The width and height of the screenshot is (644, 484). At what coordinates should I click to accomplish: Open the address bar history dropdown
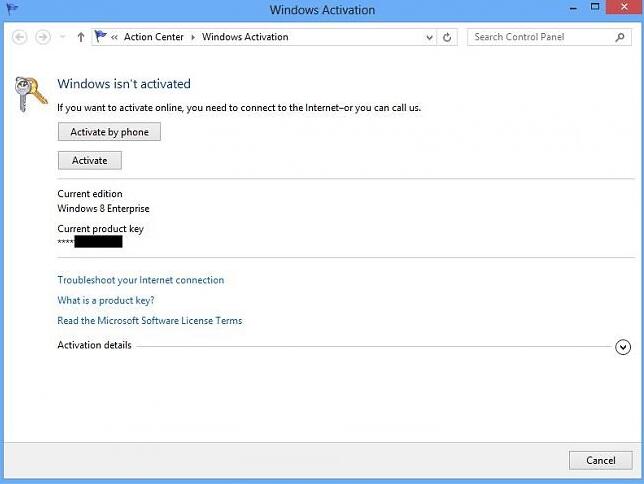pyautogui.click(x=429, y=38)
